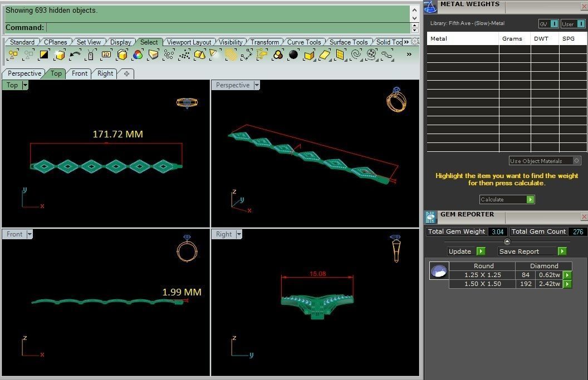
Task: Open the Viewport Layout toolbar tab
Action: click(189, 42)
